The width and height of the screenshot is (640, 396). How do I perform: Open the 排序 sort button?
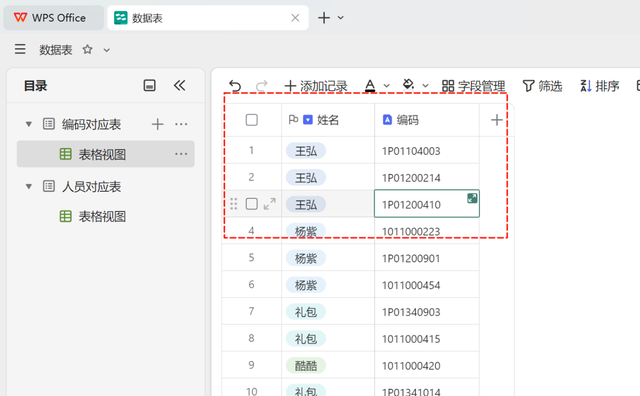tap(600, 86)
